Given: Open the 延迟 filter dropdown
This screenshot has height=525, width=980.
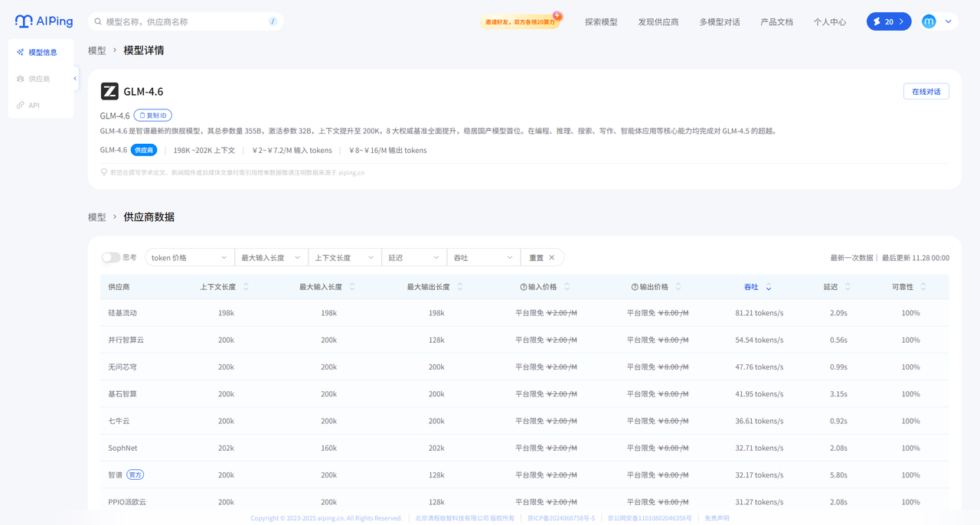Looking at the screenshot, I should click(x=414, y=258).
